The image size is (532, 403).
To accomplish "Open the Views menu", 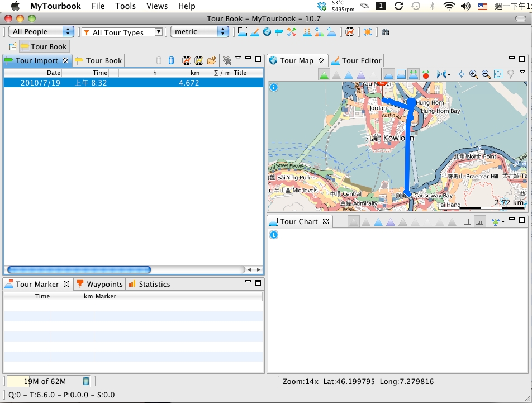I will pos(156,6).
